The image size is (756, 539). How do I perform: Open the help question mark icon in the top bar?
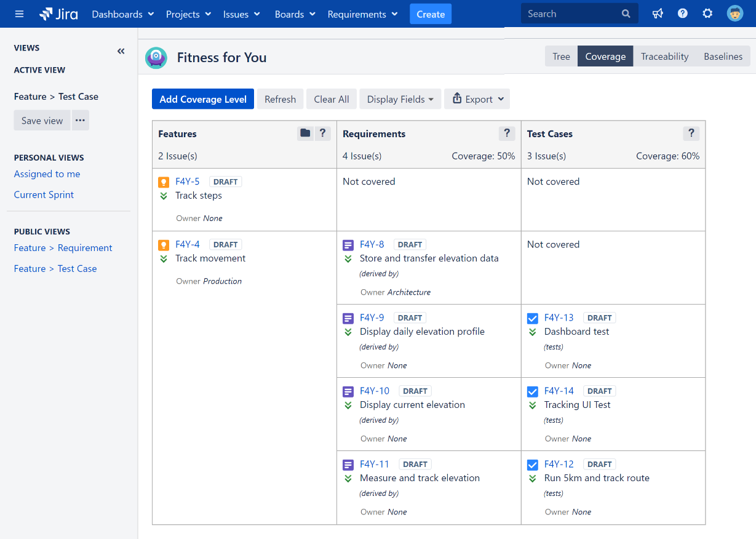682,14
